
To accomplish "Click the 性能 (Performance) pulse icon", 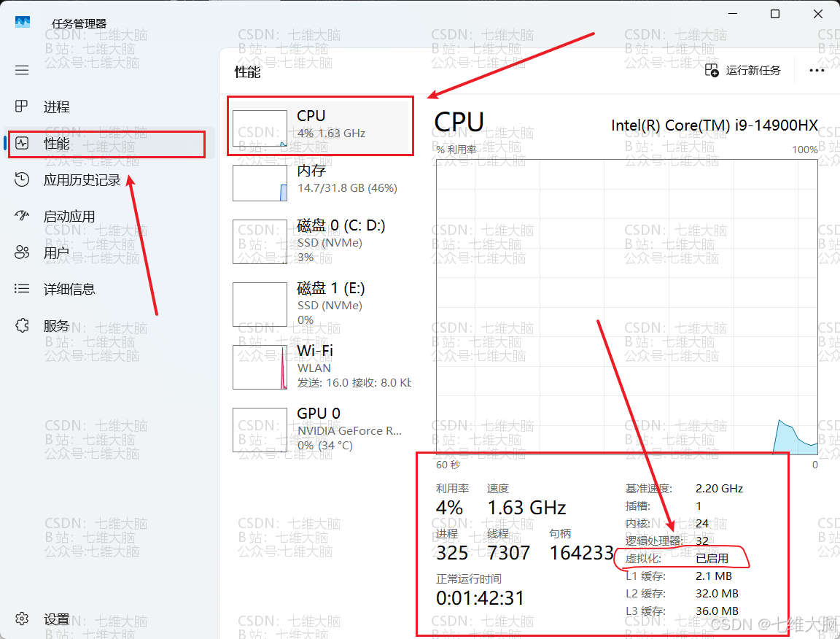I will click(x=22, y=143).
